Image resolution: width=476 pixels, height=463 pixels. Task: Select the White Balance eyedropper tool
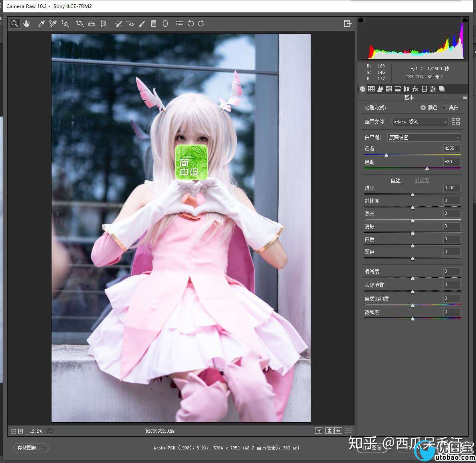click(41, 24)
